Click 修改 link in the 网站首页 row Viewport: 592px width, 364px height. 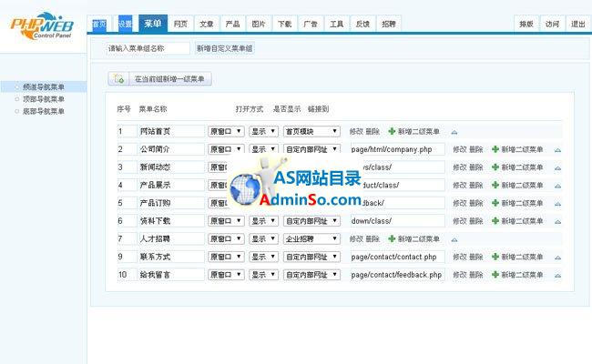356,131
